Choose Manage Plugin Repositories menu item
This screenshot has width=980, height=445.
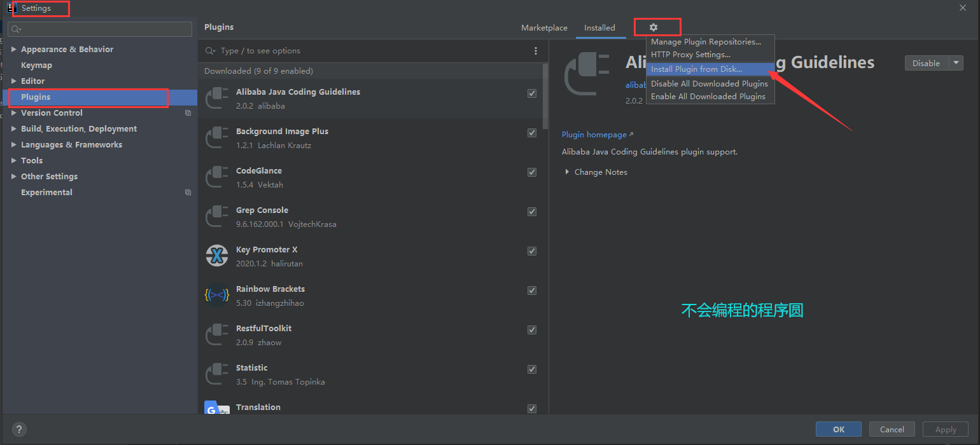click(x=710, y=42)
